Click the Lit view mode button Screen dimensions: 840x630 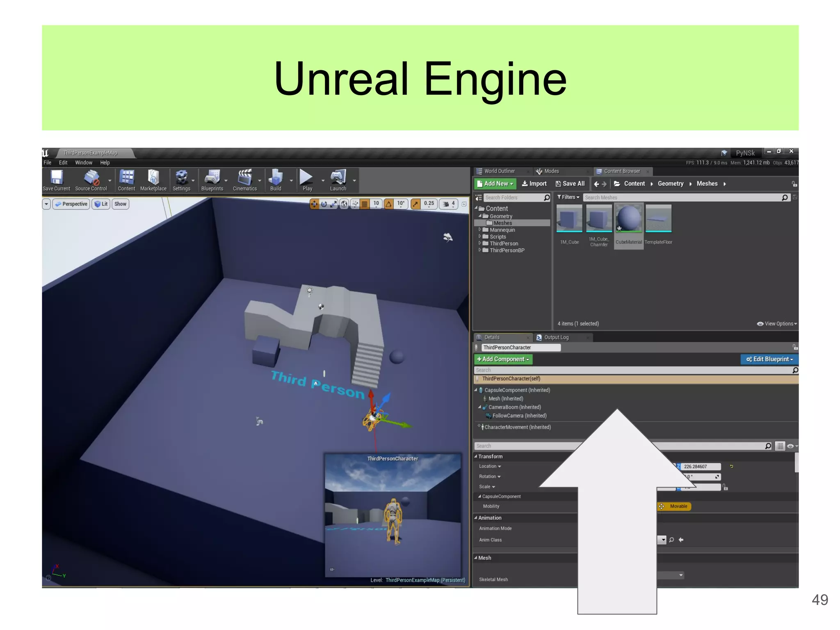pyautogui.click(x=101, y=204)
